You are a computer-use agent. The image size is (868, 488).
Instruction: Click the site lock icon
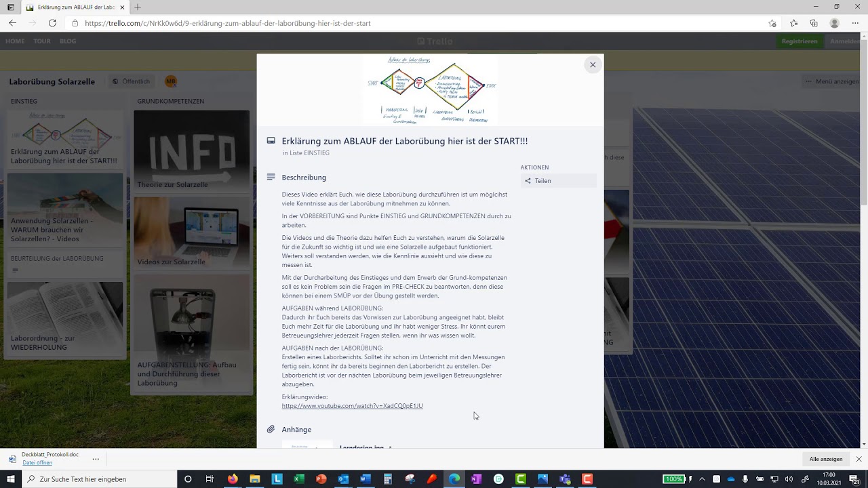coord(75,23)
